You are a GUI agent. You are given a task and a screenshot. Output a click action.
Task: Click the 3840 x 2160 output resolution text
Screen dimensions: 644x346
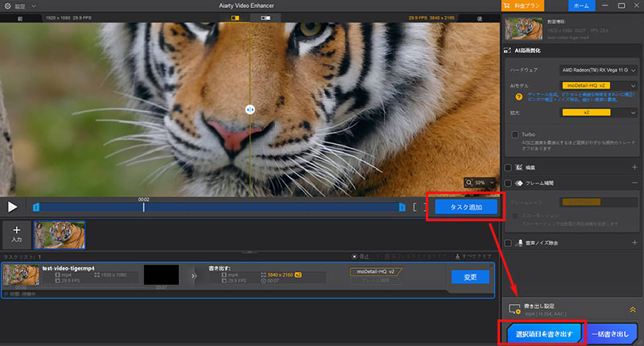click(x=280, y=275)
